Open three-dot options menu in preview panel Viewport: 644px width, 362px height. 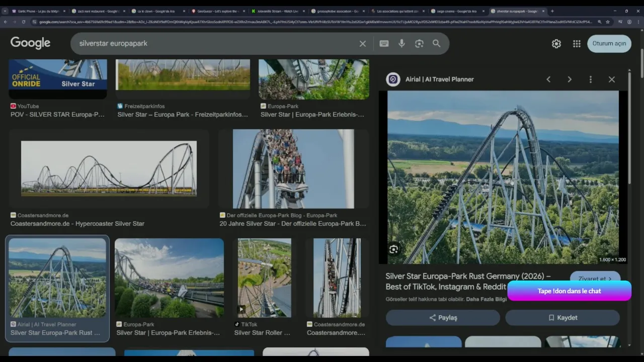click(591, 79)
